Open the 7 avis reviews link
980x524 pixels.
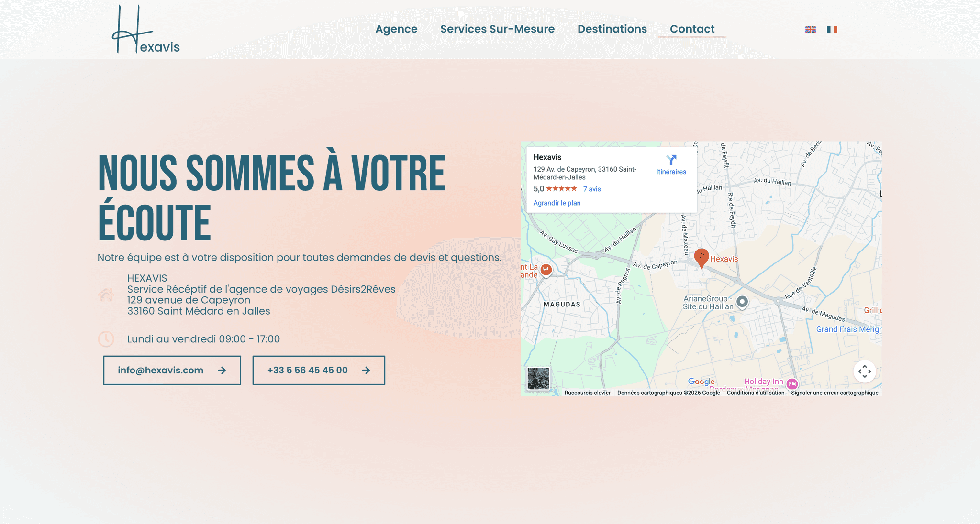pos(591,189)
